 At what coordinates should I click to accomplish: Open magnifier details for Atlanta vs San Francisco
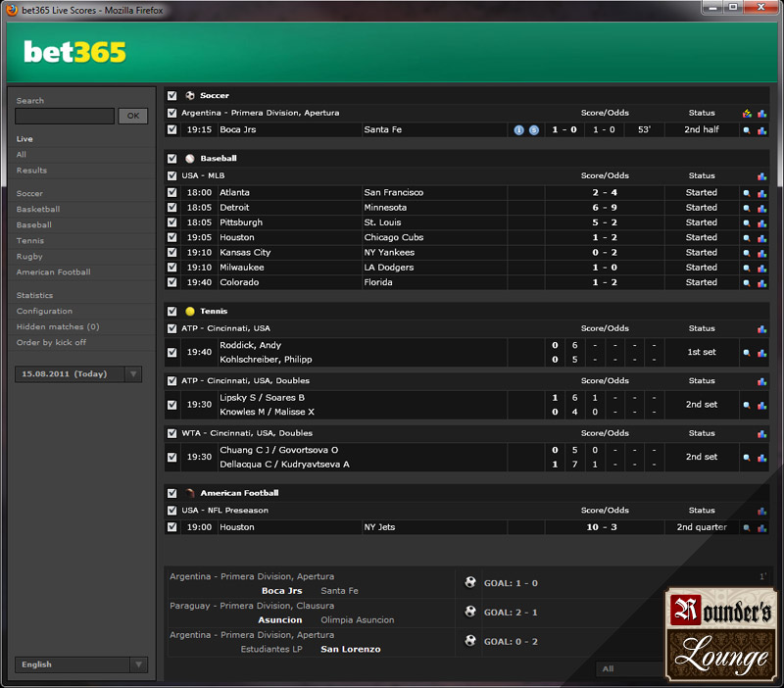click(747, 193)
